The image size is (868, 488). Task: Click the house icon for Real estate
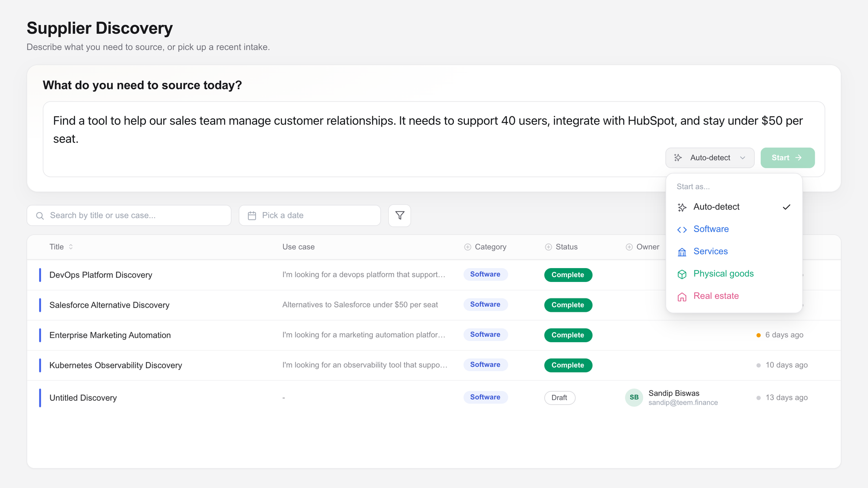pos(682,297)
